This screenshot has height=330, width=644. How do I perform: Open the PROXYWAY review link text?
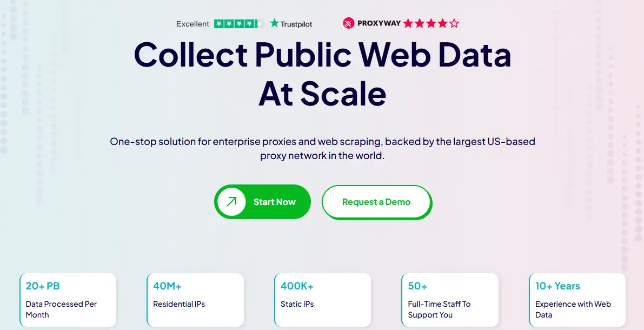coord(379,23)
